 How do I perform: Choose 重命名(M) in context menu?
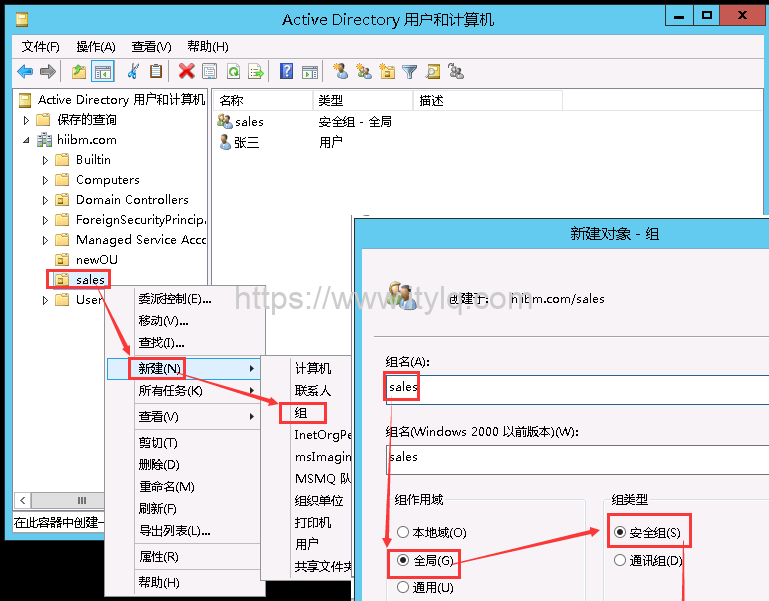point(167,486)
